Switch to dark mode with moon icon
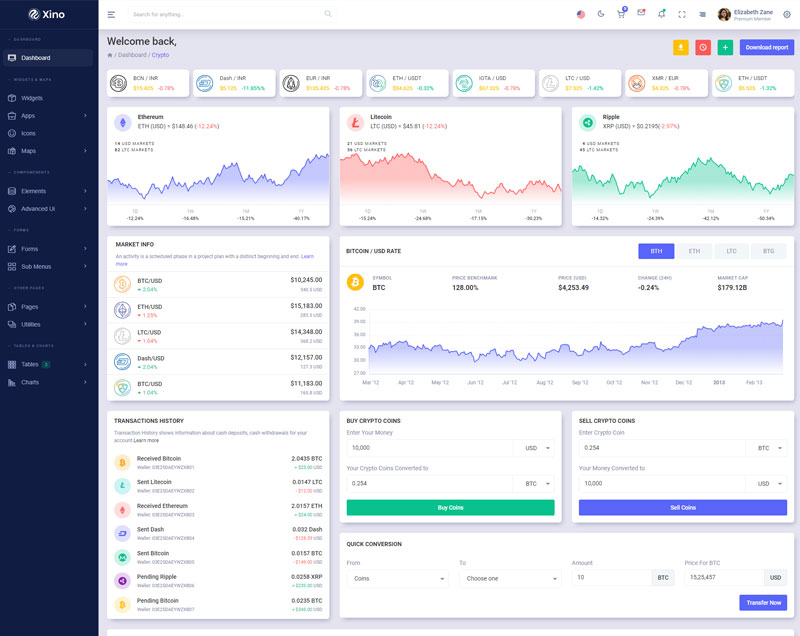 pos(601,15)
